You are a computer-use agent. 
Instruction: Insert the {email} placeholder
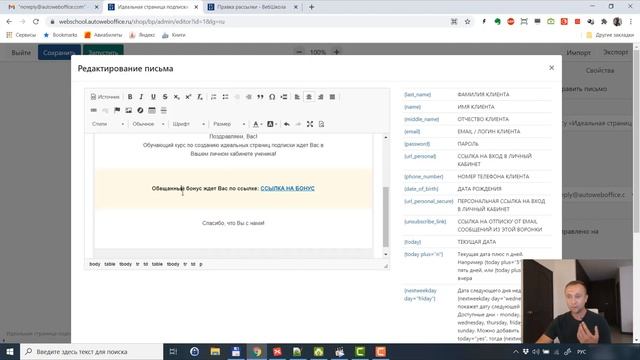pos(412,131)
